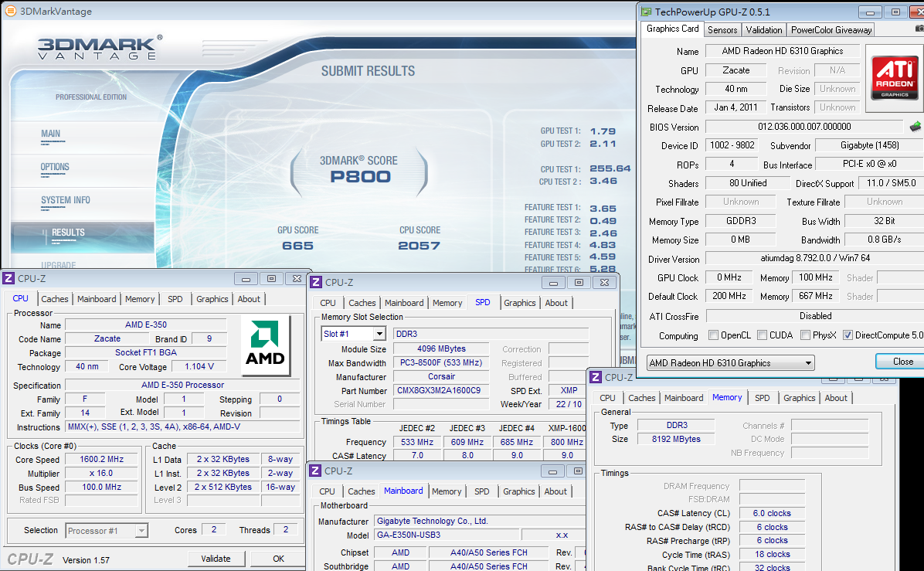Image resolution: width=924 pixels, height=571 pixels.
Task: Click the title icon of the Motherboard CPU-Z window
Action: [315, 471]
